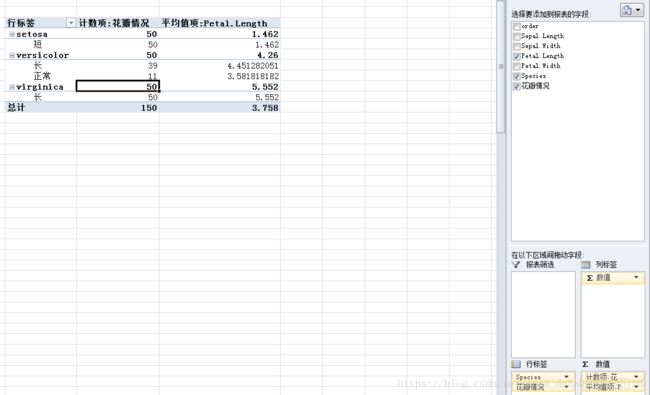Screen dimensions: 650x395
Task: Select the virginica row label cell
Action: pyautogui.click(x=41, y=87)
